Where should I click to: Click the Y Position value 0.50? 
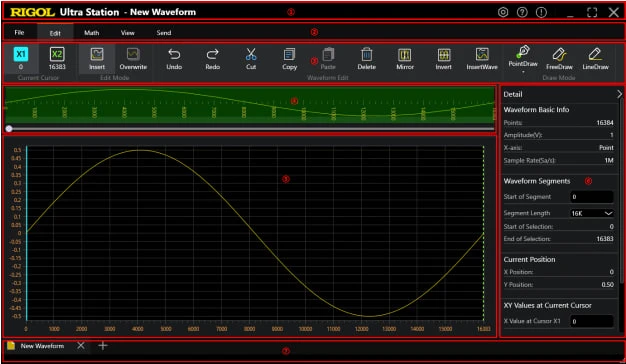coord(608,285)
